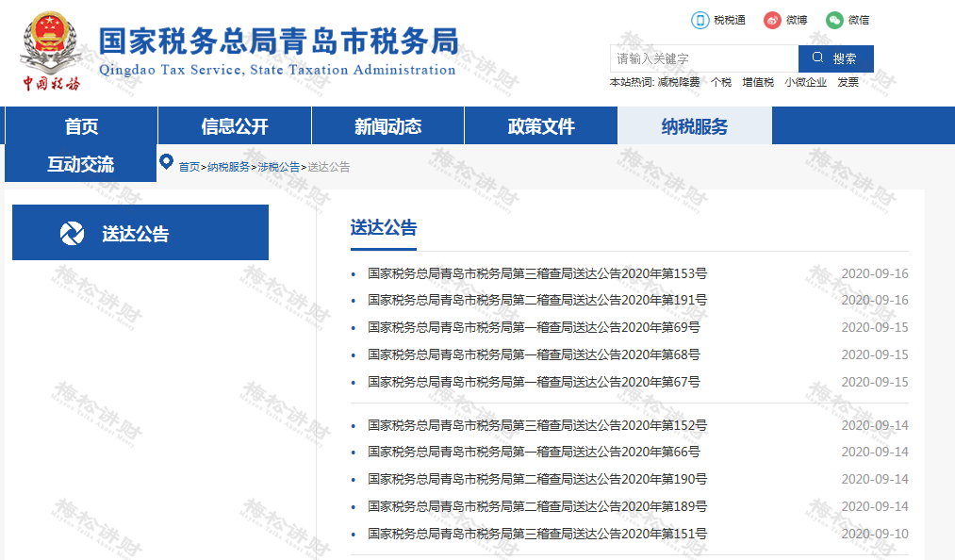Click date 2020-09-16 beside notice 153号
955x560 pixels.
point(875,273)
